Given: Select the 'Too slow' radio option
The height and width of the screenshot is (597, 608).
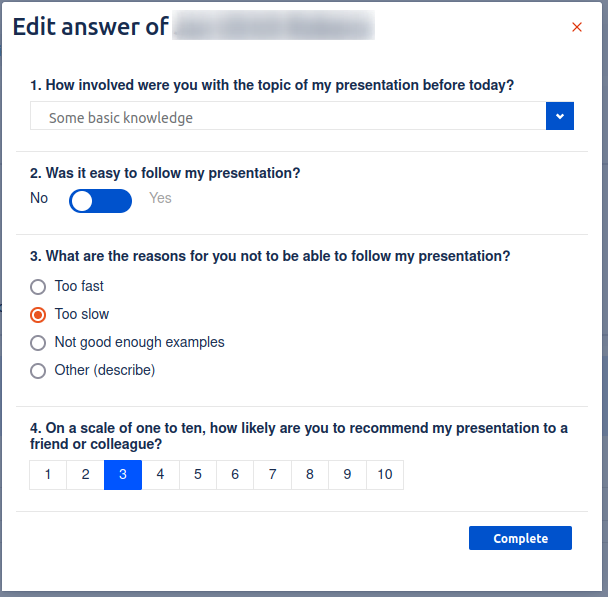Looking at the screenshot, I should coord(38,314).
